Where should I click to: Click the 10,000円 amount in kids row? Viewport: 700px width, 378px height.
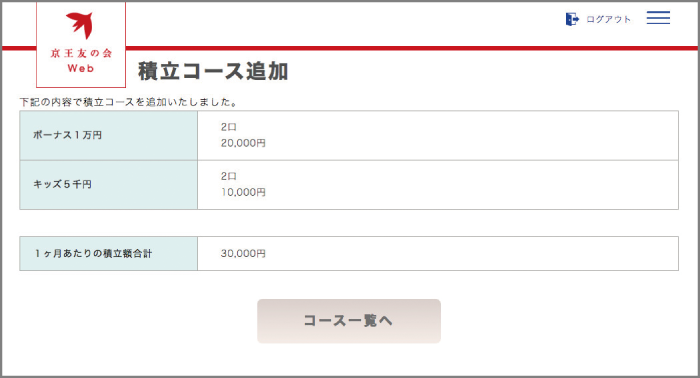(243, 192)
